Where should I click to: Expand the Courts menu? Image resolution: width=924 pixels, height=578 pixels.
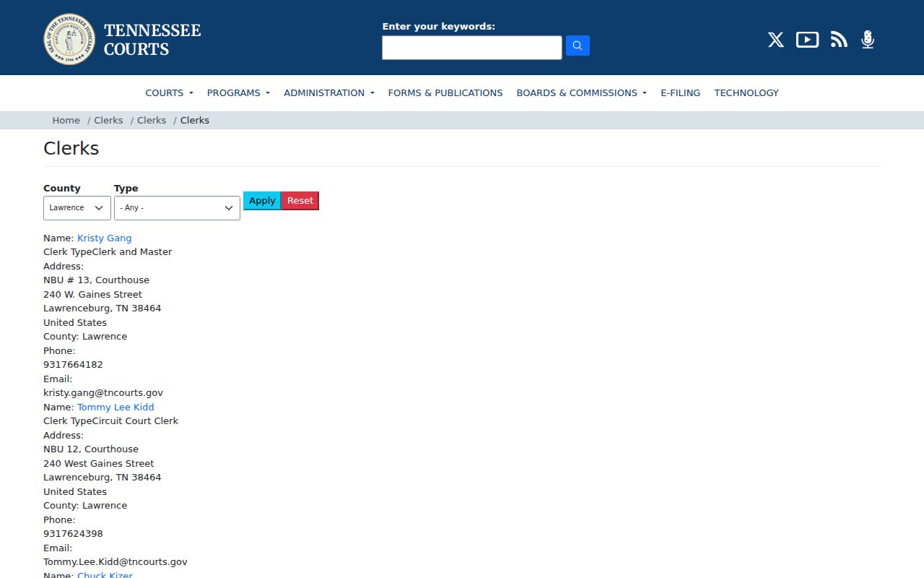(169, 92)
